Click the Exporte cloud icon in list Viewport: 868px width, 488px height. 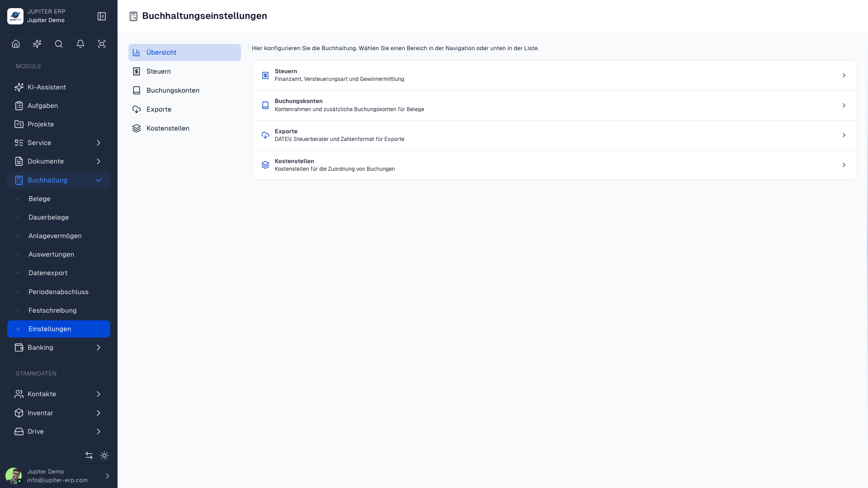pyautogui.click(x=265, y=135)
